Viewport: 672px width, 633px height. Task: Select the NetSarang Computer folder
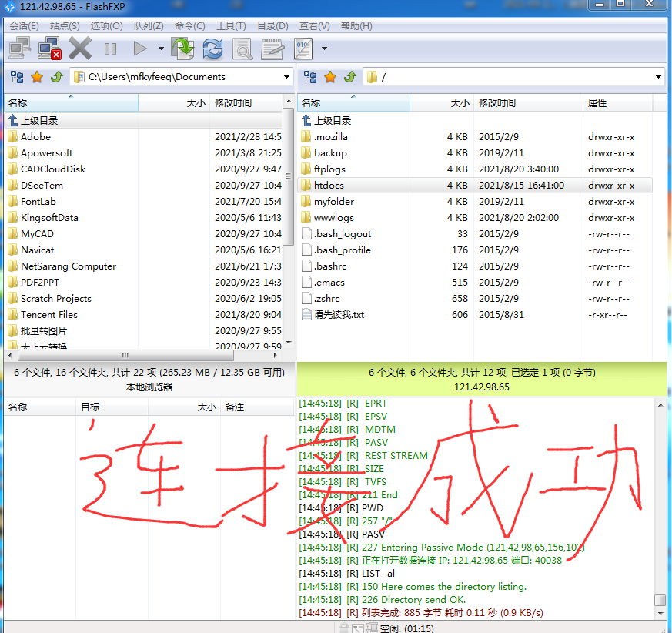(144, 266)
